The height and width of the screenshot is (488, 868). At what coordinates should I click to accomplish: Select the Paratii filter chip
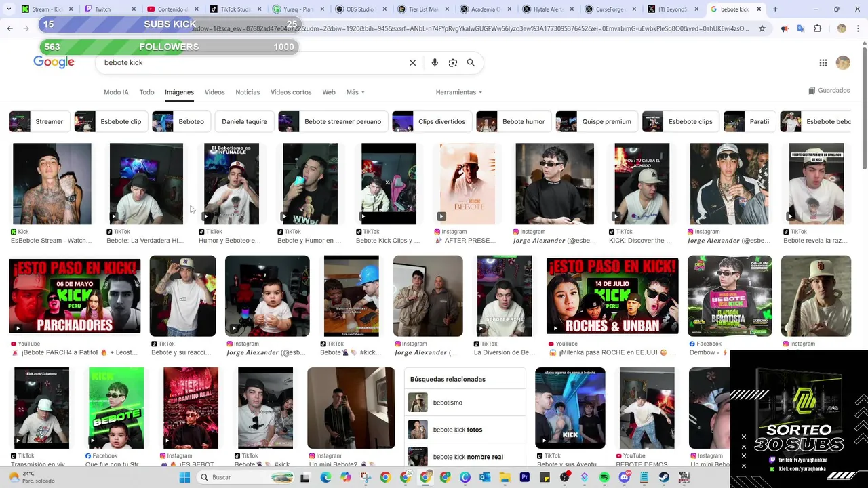click(749, 121)
